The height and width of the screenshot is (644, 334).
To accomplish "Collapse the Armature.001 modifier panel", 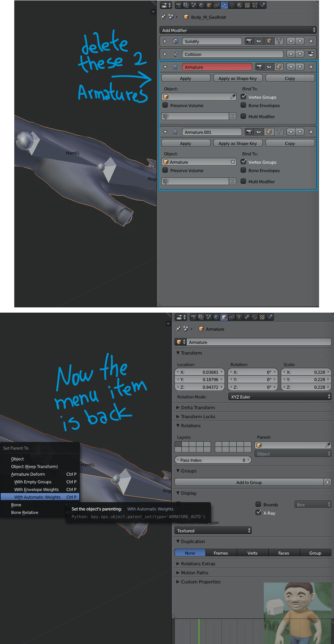I will pyautogui.click(x=165, y=132).
